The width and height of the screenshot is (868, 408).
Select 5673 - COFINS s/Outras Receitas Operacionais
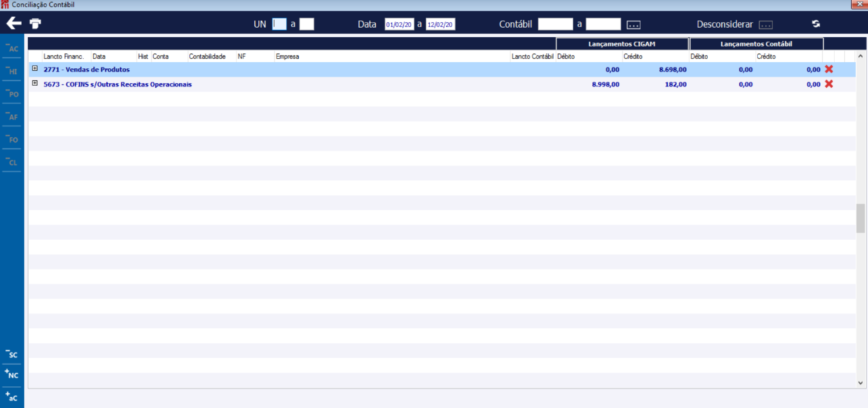[x=118, y=84]
